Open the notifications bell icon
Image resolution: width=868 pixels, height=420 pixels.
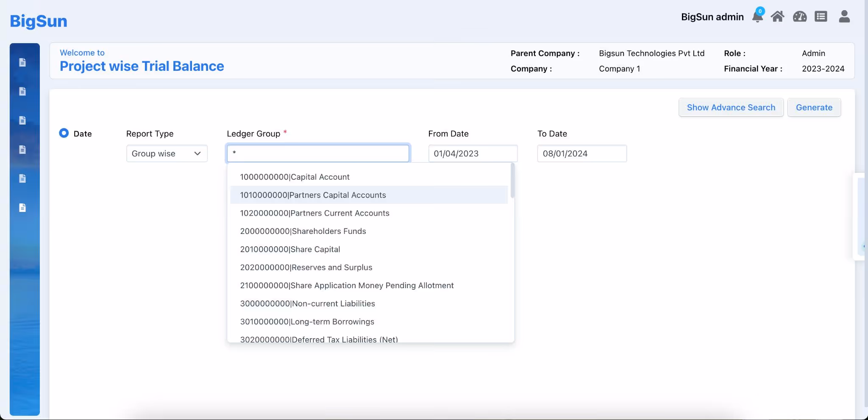coord(757,16)
